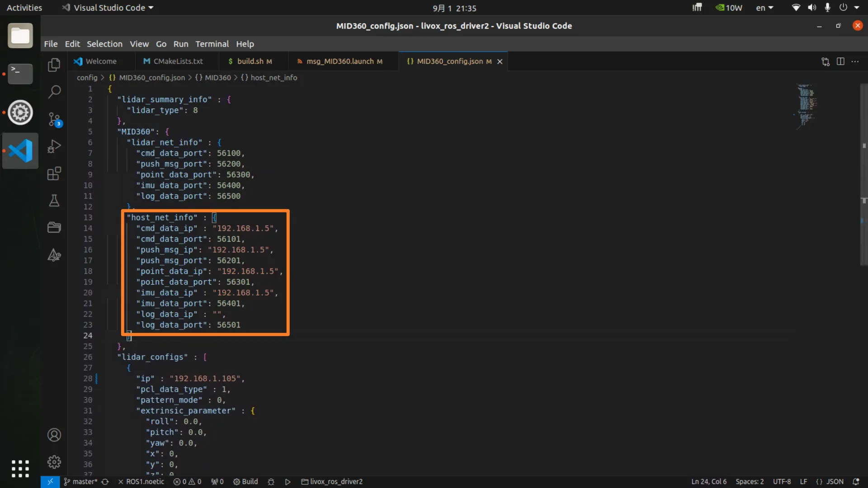Viewport: 868px width, 488px height.
Task: Change end of line sequence LF
Action: coord(803,482)
